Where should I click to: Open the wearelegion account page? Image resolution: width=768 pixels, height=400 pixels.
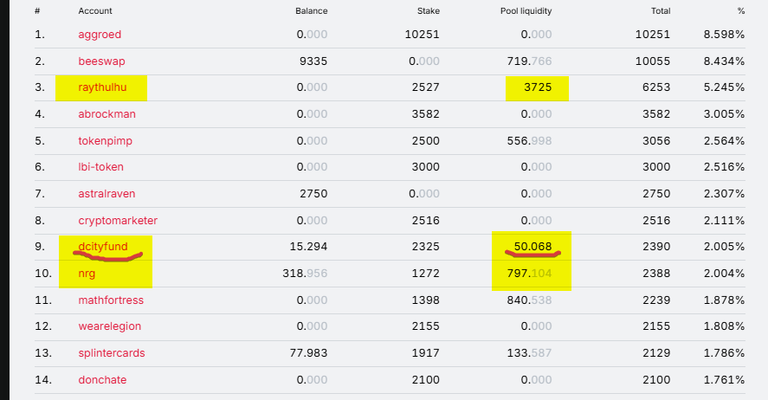(110, 326)
